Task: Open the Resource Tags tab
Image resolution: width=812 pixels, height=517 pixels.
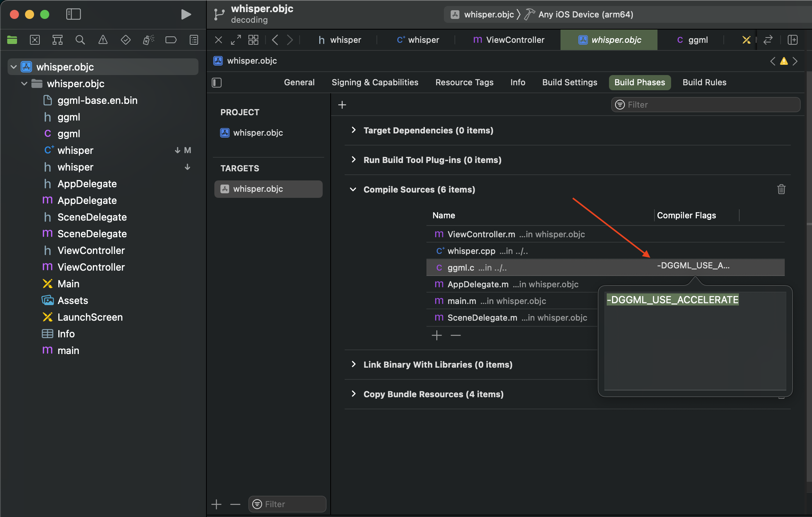Action: tap(464, 82)
